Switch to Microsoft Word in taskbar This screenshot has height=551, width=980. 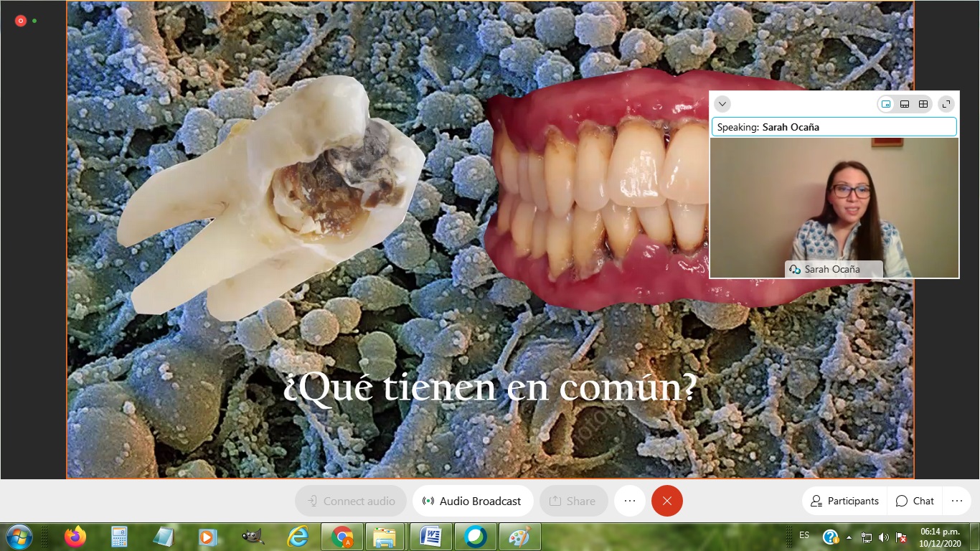430,537
